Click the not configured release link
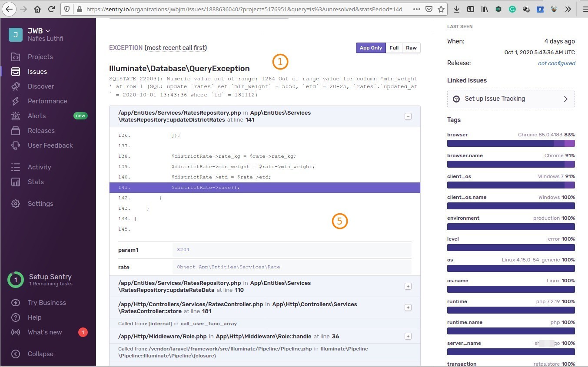 [x=556, y=63]
